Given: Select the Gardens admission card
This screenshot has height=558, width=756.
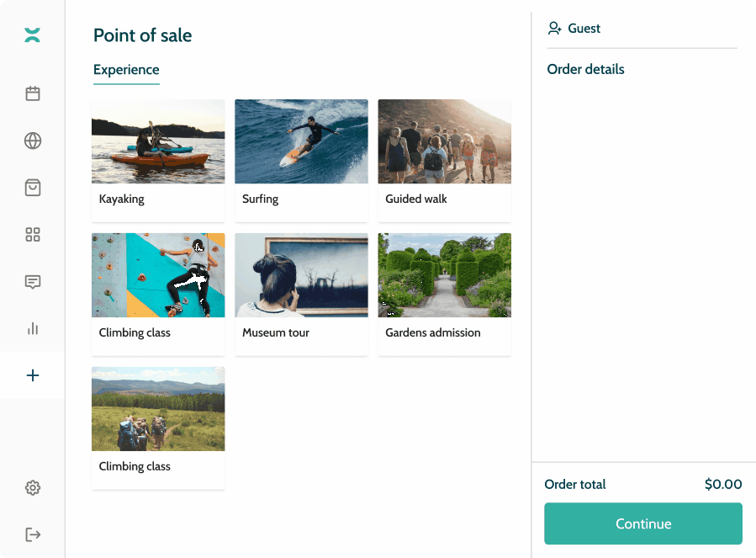Looking at the screenshot, I should [444, 294].
